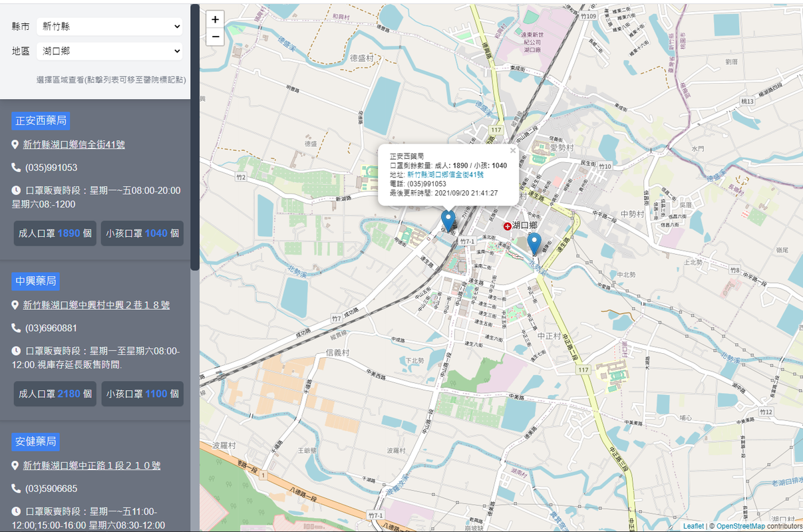This screenshot has height=532, width=803.
Task: Click the 信義村 label on map
Action: tap(337, 352)
